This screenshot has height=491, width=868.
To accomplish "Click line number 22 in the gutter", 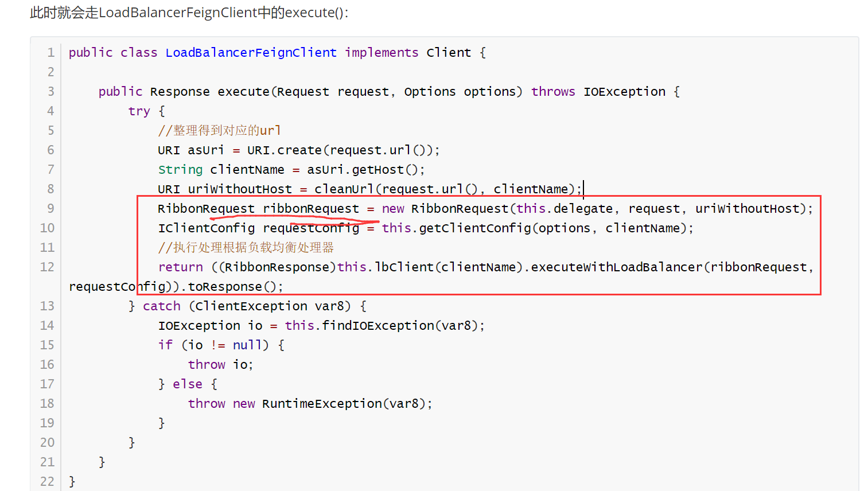I will [47, 482].
